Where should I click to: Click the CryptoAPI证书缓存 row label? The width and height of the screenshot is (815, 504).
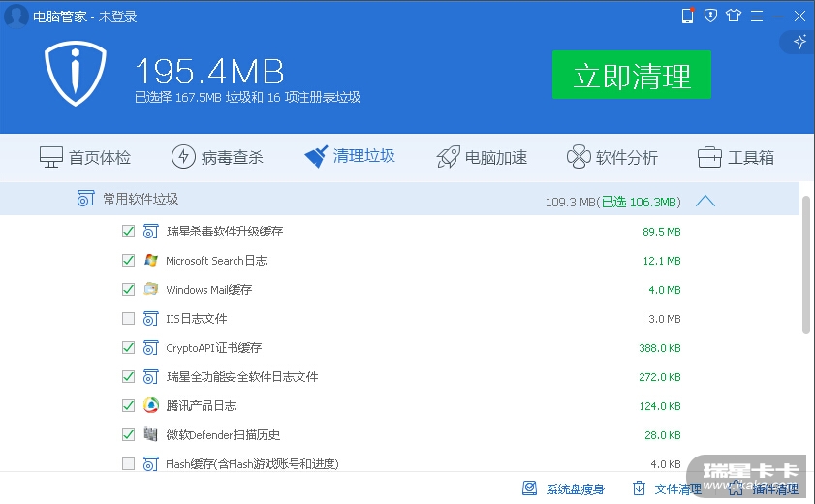213,348
